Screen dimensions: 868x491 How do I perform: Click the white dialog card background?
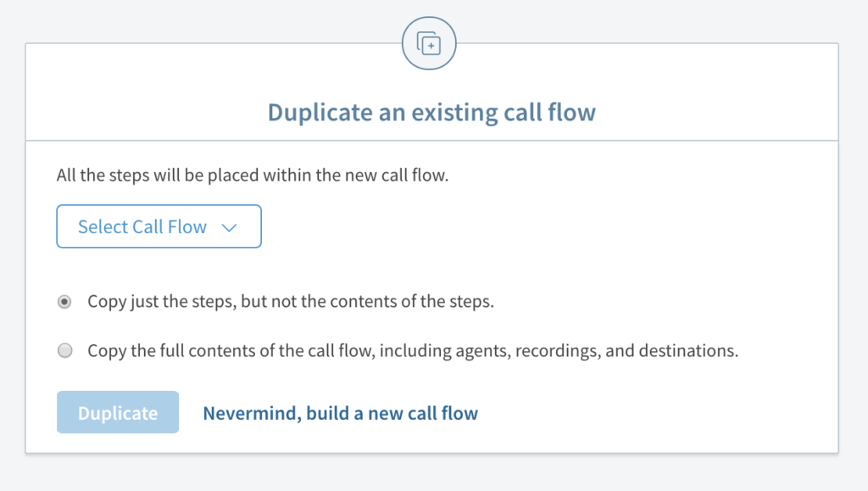tap(593, 254)
